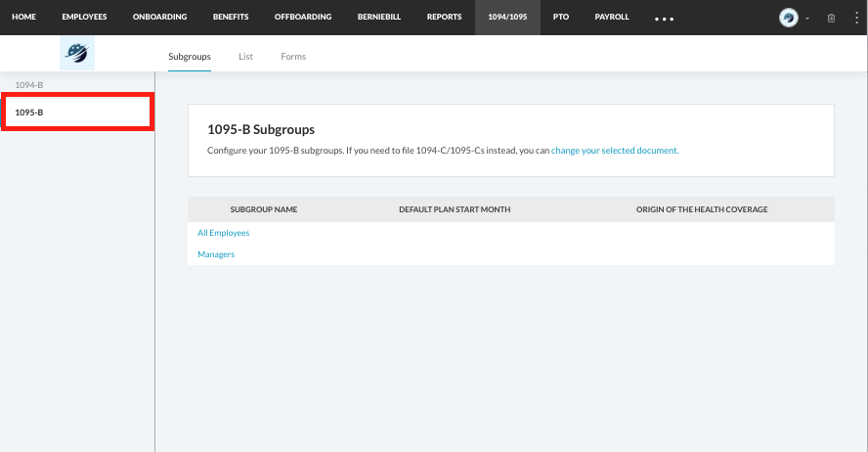Select the Subgroups tab
The height and width of the screenshot is (452, 868).
[x=190, y=57]
